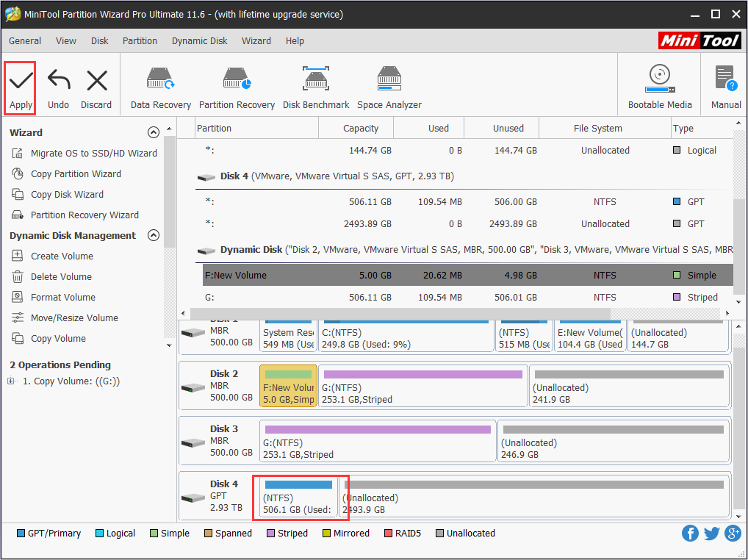The width and height of the screenshot is (748, 560).
Task: Open the Google Plus share icon
Action: [x=733, y=534]
